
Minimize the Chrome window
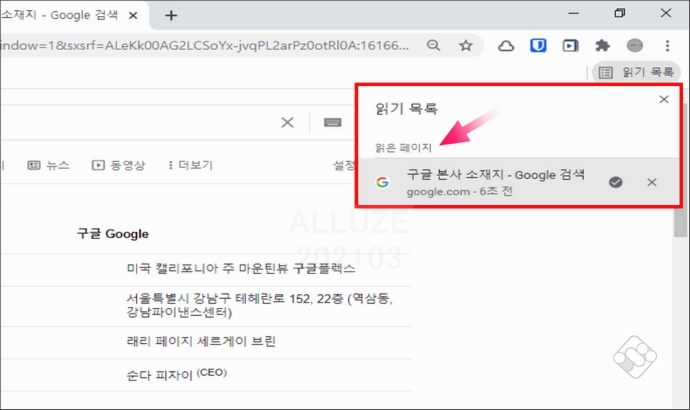pyautogui.click(x=573, y=14)
